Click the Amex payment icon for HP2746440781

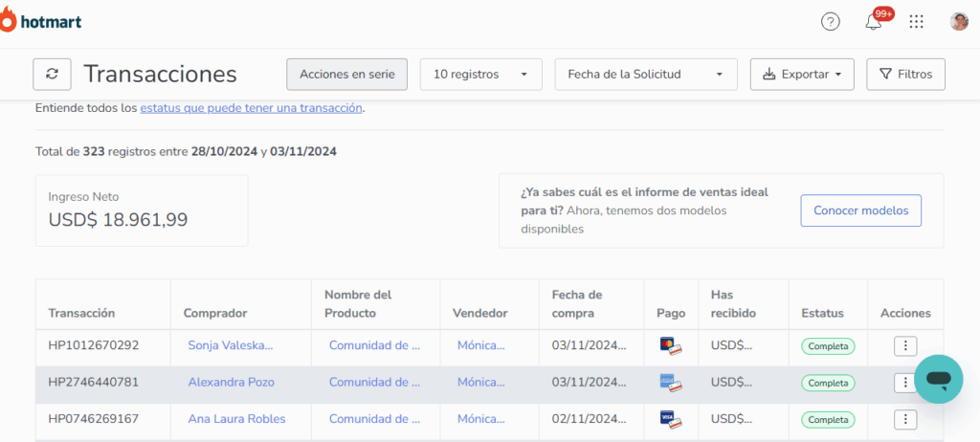coord(671,382)
